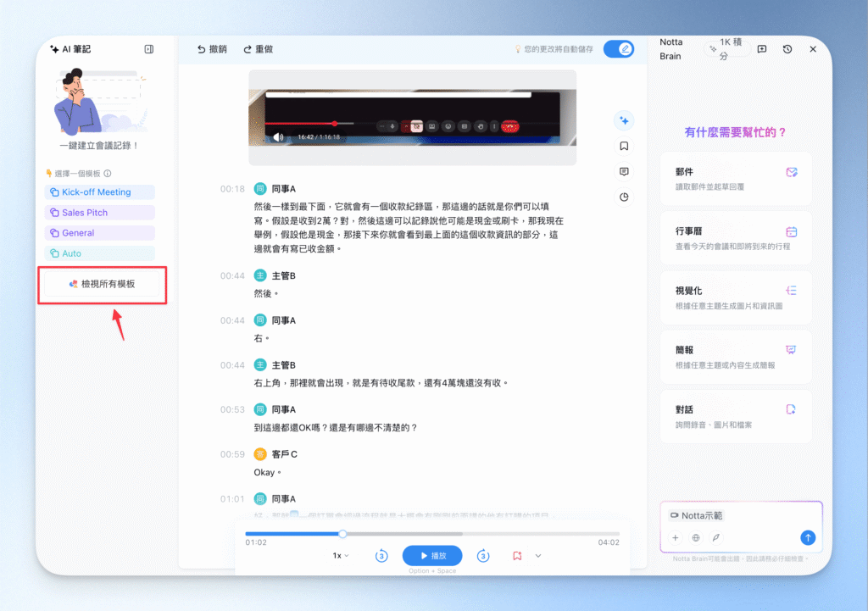Select the Auto template
Screen dimensions: 868x611
pyautogui.click(x=100, y=253)
